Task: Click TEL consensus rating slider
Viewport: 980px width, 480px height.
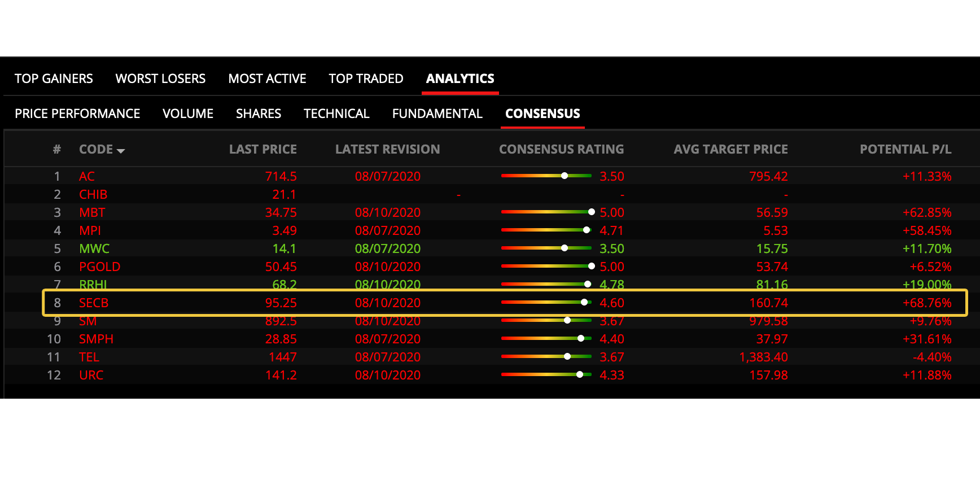Action: coord(546,356)
